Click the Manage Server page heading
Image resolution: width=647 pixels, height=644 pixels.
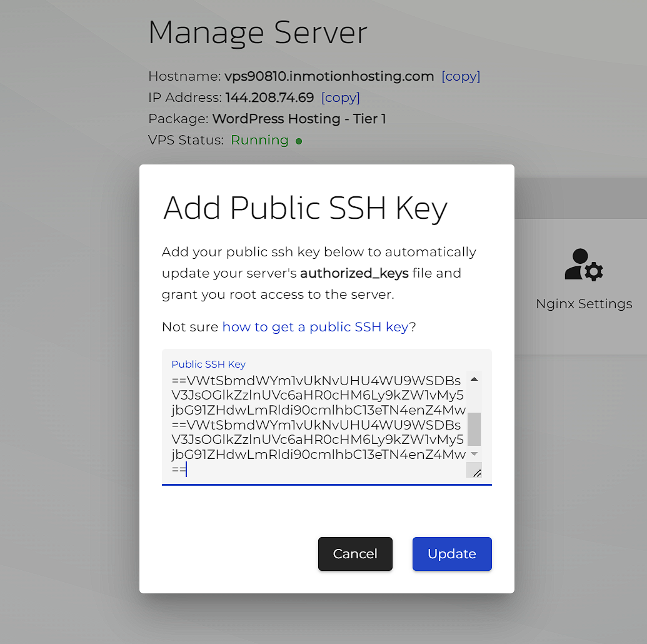point(258,33)
